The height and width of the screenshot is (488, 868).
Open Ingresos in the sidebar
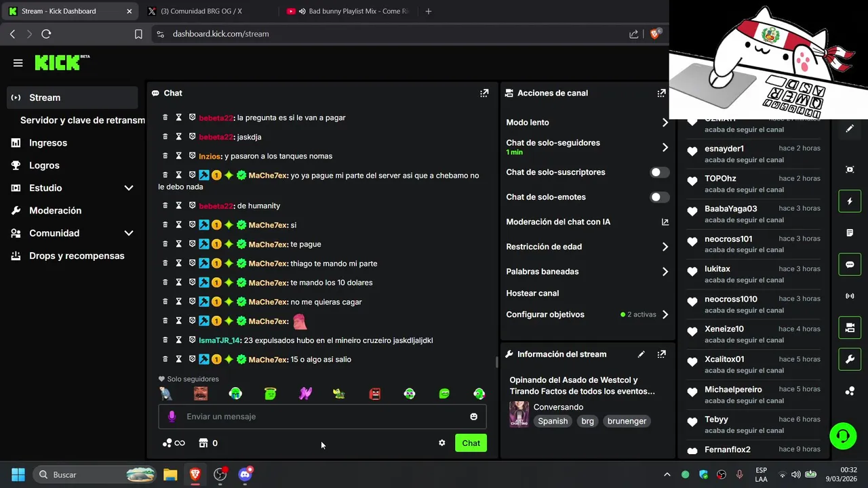point(72,143)
